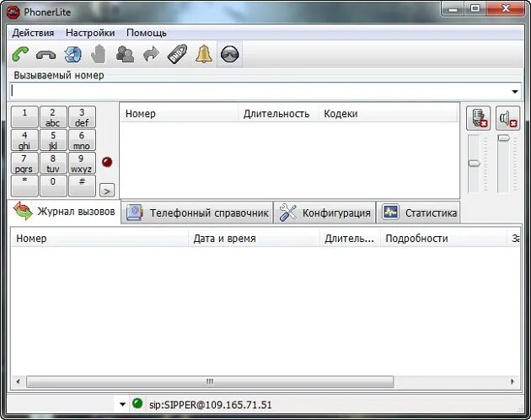531x420 pixels.
Task: Minimize the PhonerLite window
Action: click(453, 8)
